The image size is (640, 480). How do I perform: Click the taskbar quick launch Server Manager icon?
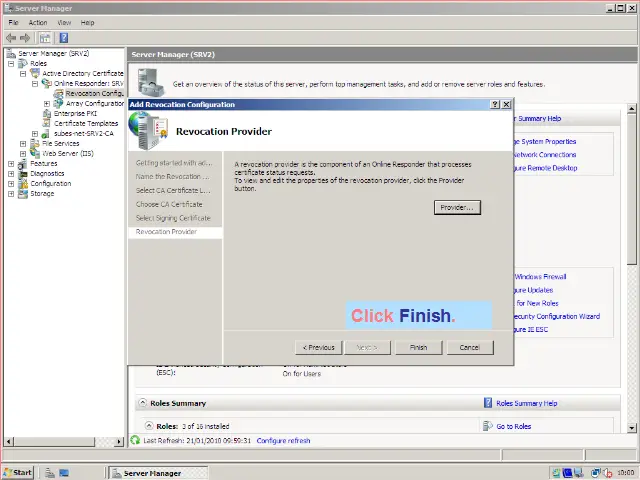coord(50,473)
